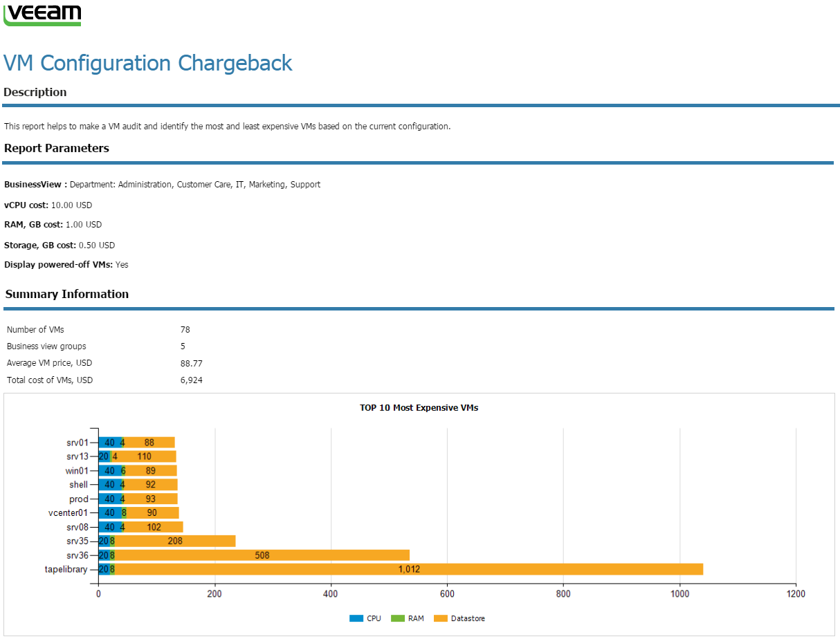The image size is (840, 639).
Task: Expand the Description section
Action: [35, 92]
